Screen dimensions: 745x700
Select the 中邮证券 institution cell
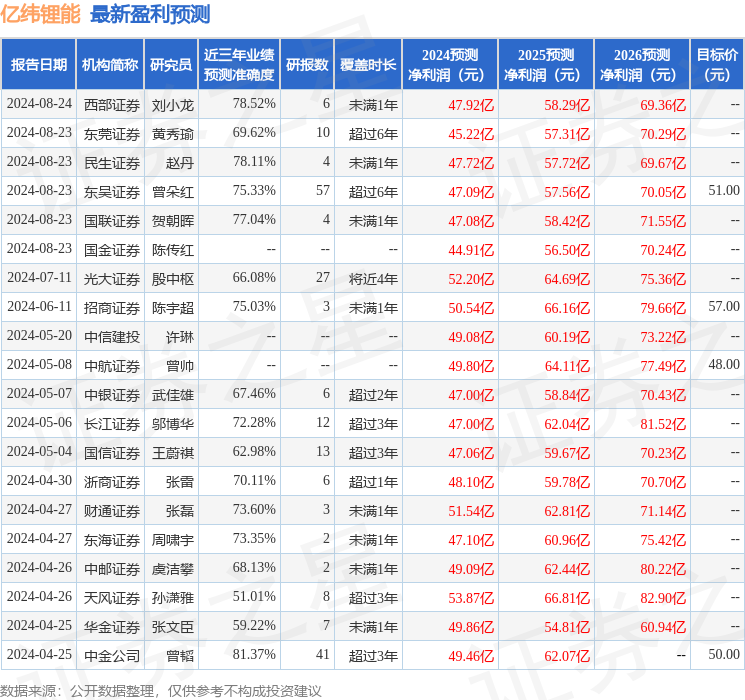click(x=112, y=569)
